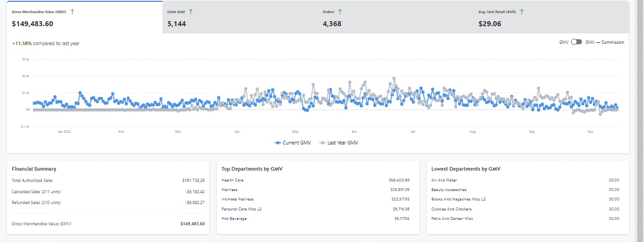Viewport: 644px width, 242px height.
Task: Click the Beauty Accessories department row
Action: point(525,190)
